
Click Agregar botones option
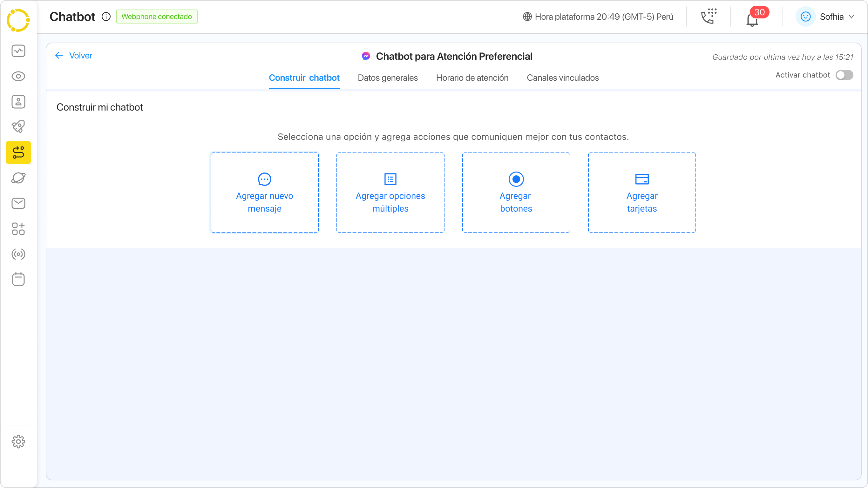coord(516,193)
